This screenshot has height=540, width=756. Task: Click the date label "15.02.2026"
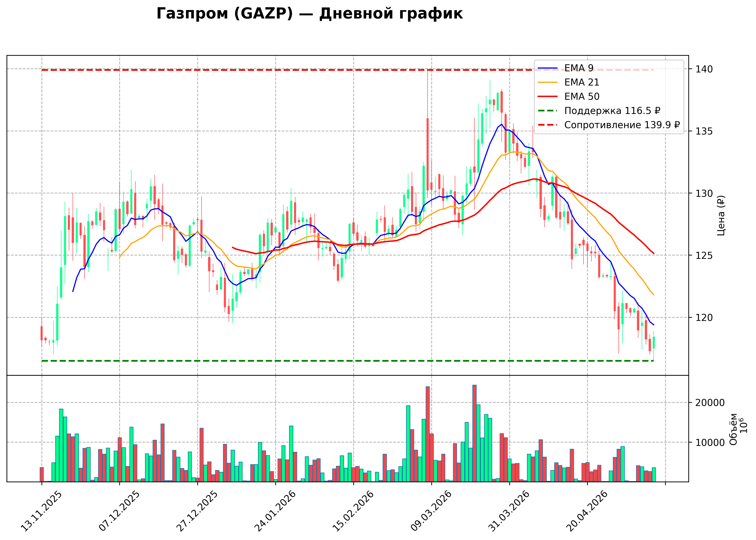tap(353, 511)
